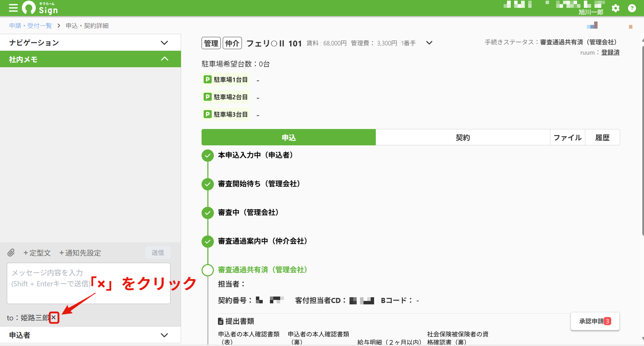The image size is (644, 346).
Task: Click the paperclip attach file icon
Action: (x=11, y=253)
